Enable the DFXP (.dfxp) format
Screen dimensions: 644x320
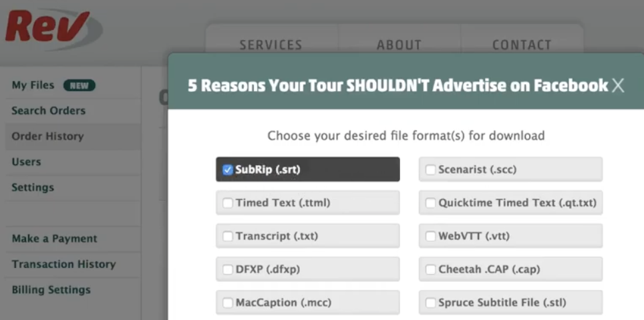(228, 269)
